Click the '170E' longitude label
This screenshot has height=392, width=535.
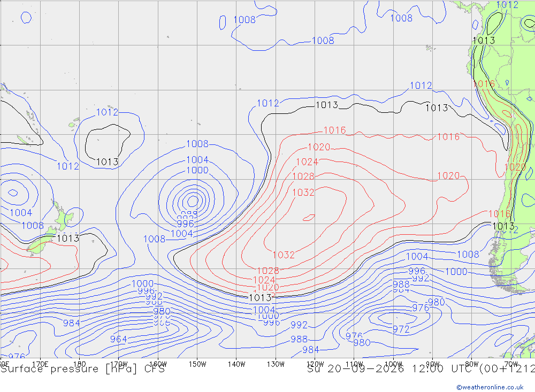click(x=40, y=364)
